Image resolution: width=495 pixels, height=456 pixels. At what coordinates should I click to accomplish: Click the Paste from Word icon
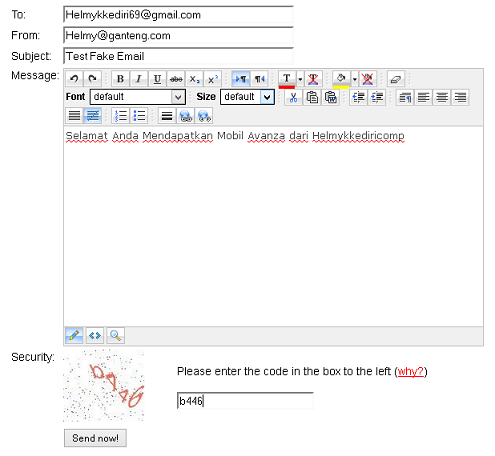click(330, 97)
